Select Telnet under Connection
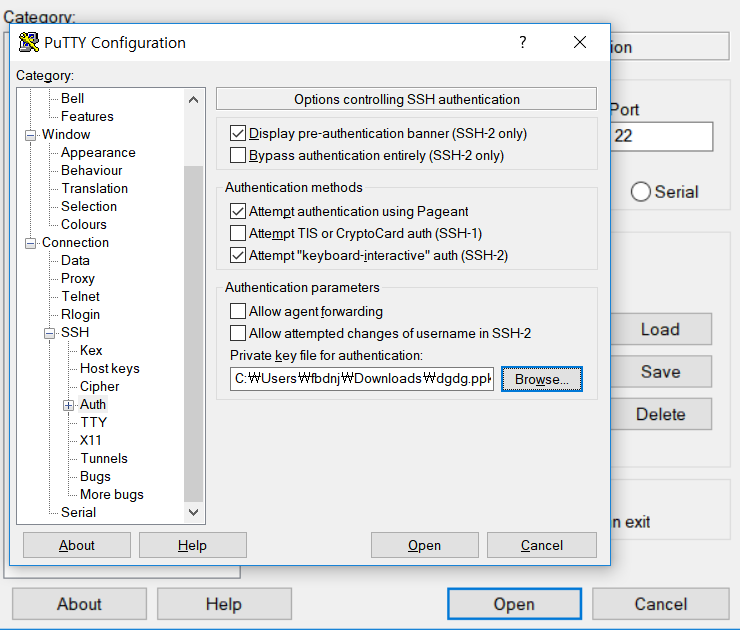Viewport: 740px width, 630px height. pos(81,296)
